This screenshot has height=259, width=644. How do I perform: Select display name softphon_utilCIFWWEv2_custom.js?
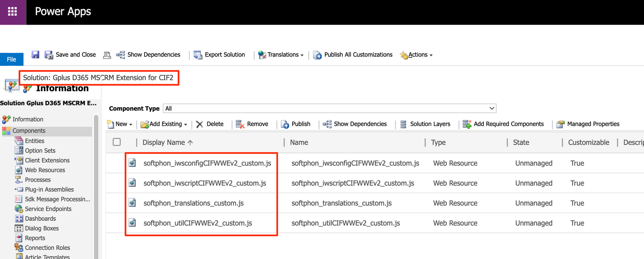tap(198, 223)
